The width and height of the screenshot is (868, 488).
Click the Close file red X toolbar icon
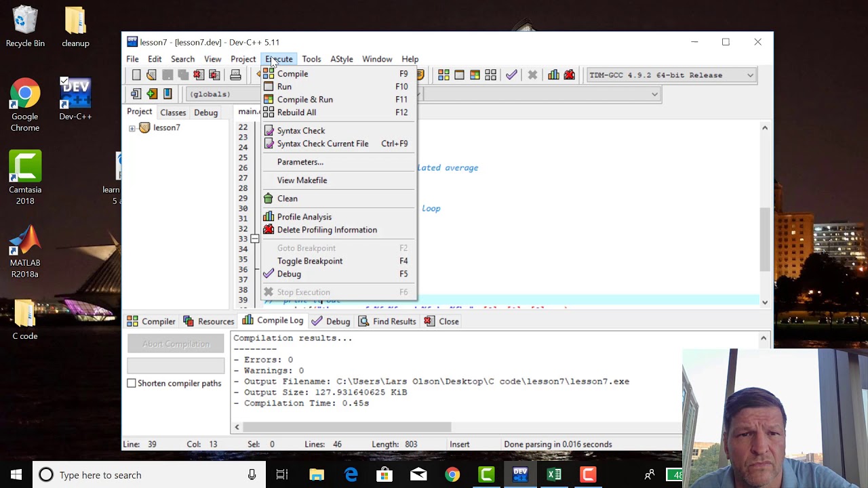(x=199, y=75)
